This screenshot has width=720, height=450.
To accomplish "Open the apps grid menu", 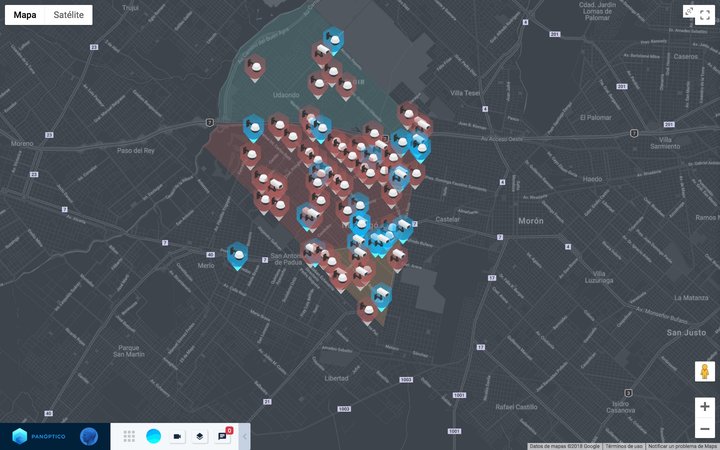I will tap(129, 436).
